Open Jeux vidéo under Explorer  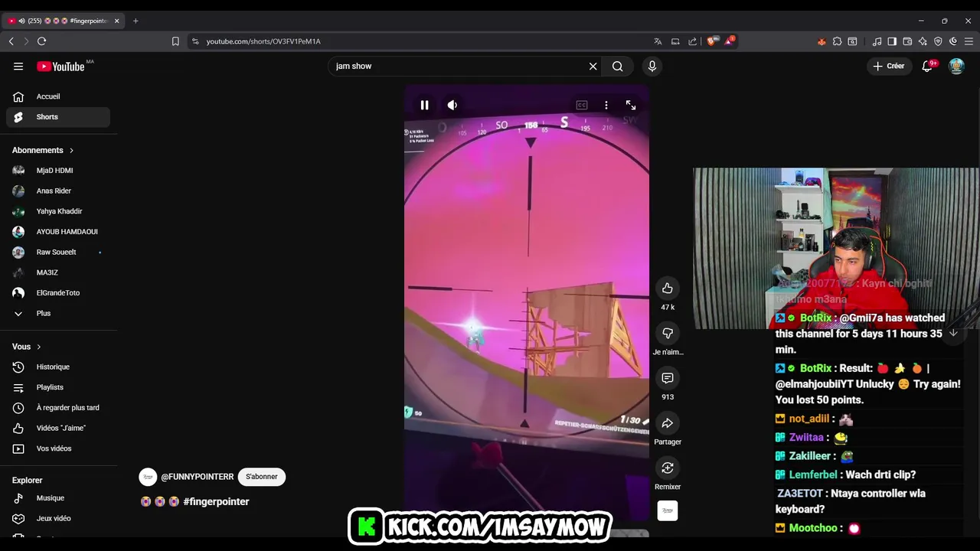(x=58, y=518)
